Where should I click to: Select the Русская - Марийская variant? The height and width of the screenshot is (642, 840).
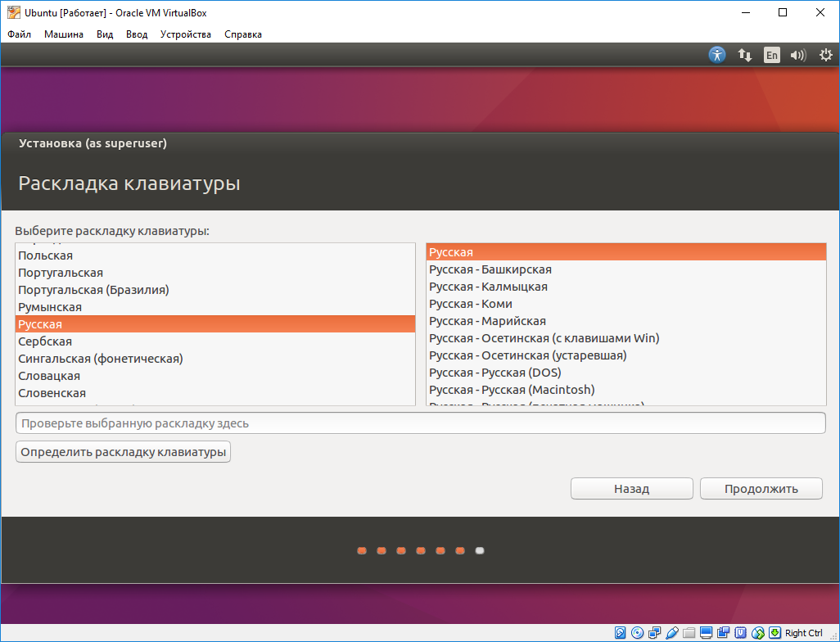tap(626, 321)
